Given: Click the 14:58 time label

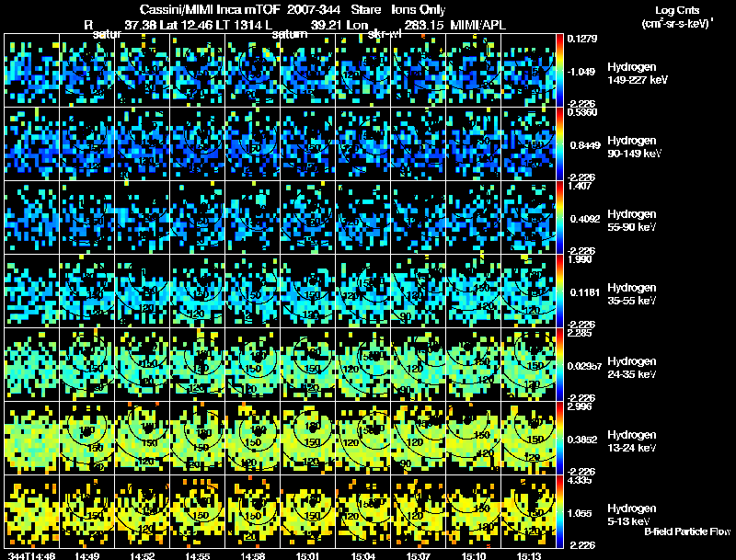Looking at the screenshot, I should 252,555.
